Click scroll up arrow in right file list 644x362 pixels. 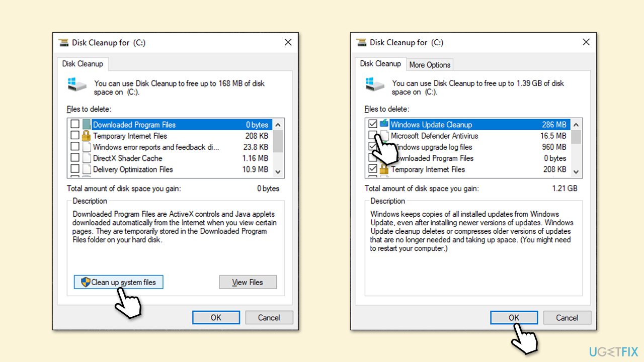[x=577, y=125]
